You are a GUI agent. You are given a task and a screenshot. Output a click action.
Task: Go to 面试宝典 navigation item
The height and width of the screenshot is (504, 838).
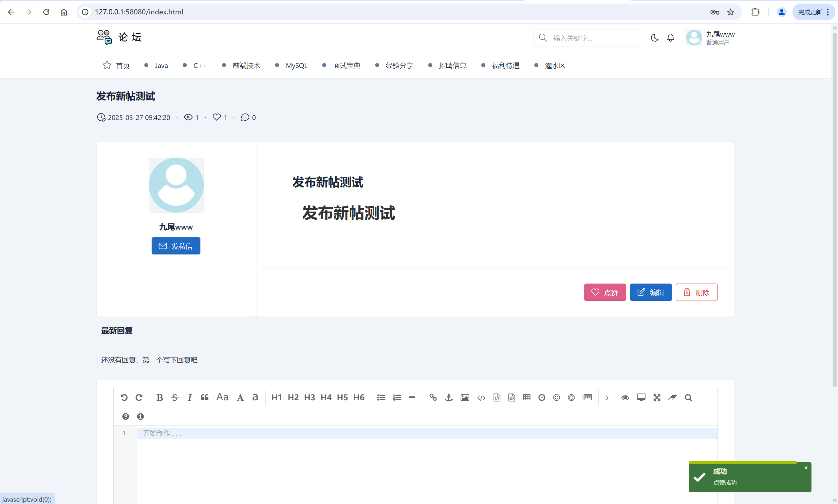tap(346, 65)
